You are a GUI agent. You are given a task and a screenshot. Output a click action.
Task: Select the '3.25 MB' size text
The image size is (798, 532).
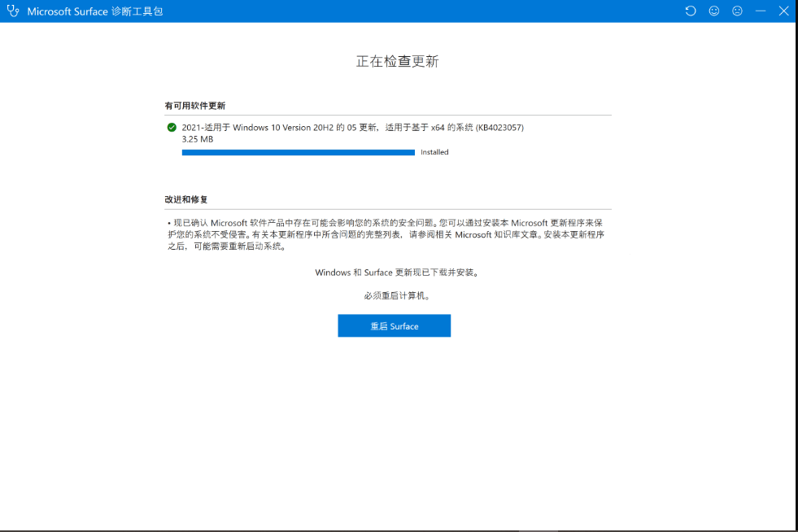(198, 139)
